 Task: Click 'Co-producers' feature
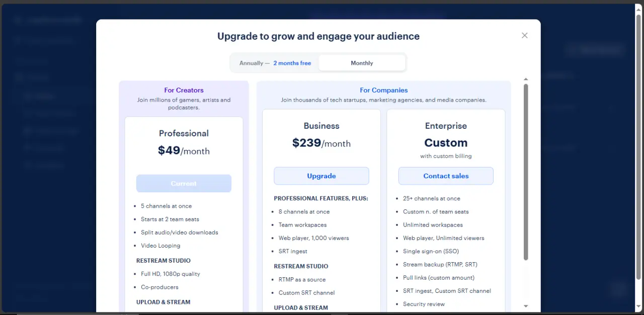click(x=159, y=287)
